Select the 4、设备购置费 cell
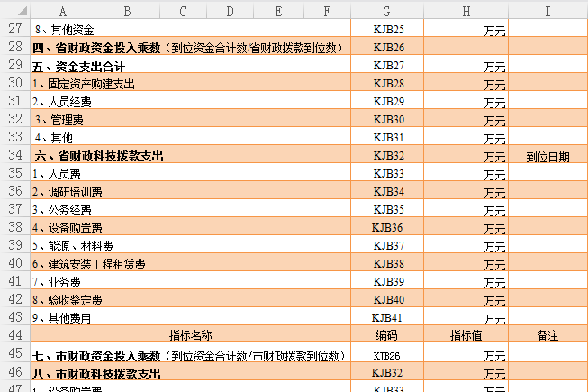Image resolution: width=588 pixels, height=392 pixels. 68,228
